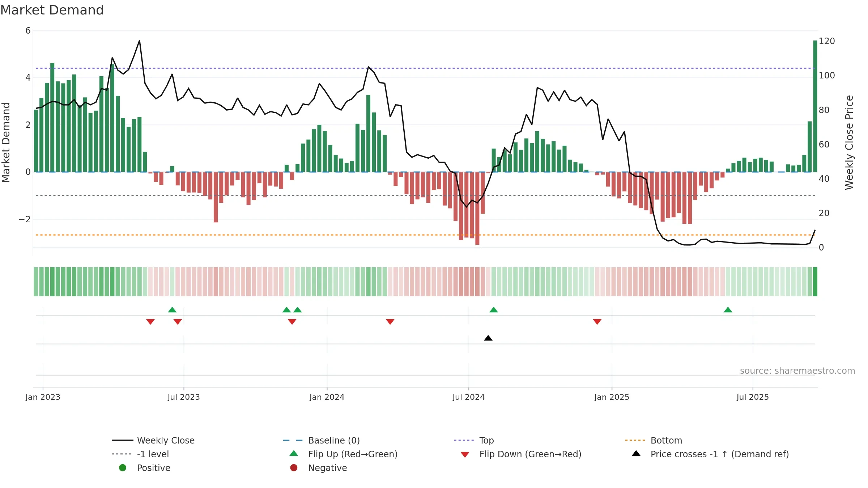Select the red flip-down marker near Mar 2024

tap(390, 322)
